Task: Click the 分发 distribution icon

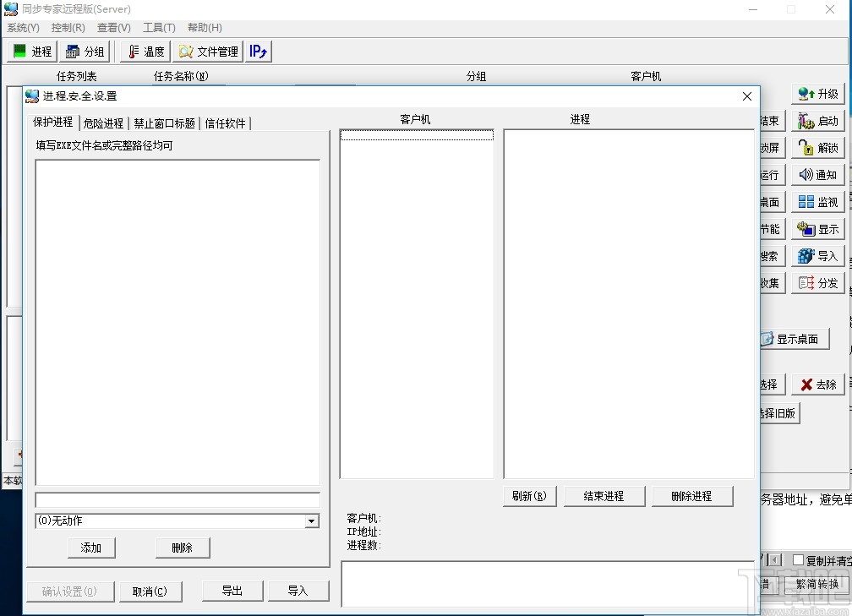Action: pos(816,282)
